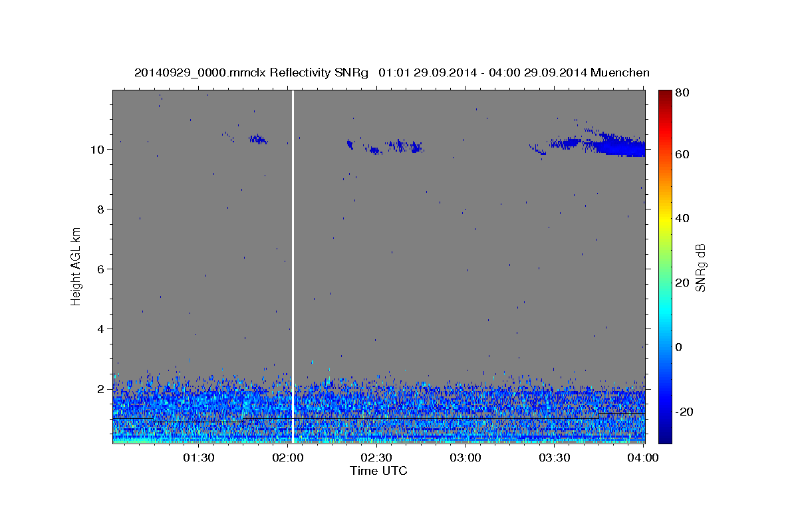Click the dark red top of the colorbar
Image resolution: width=798 pixels, height=532 pixels.
(665, 96)
